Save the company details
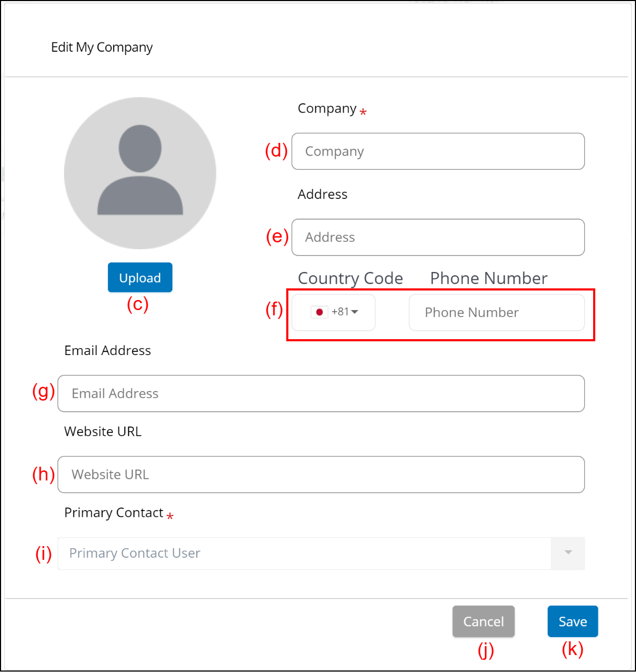This screenshot has height=672, width=636. (573, 622)
